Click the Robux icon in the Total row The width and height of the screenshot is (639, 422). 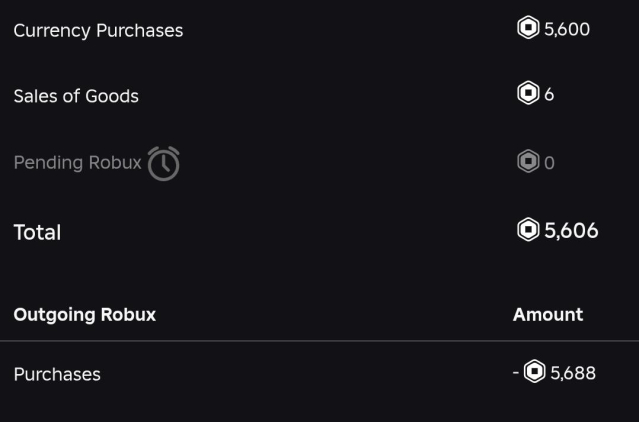(528, 230)
